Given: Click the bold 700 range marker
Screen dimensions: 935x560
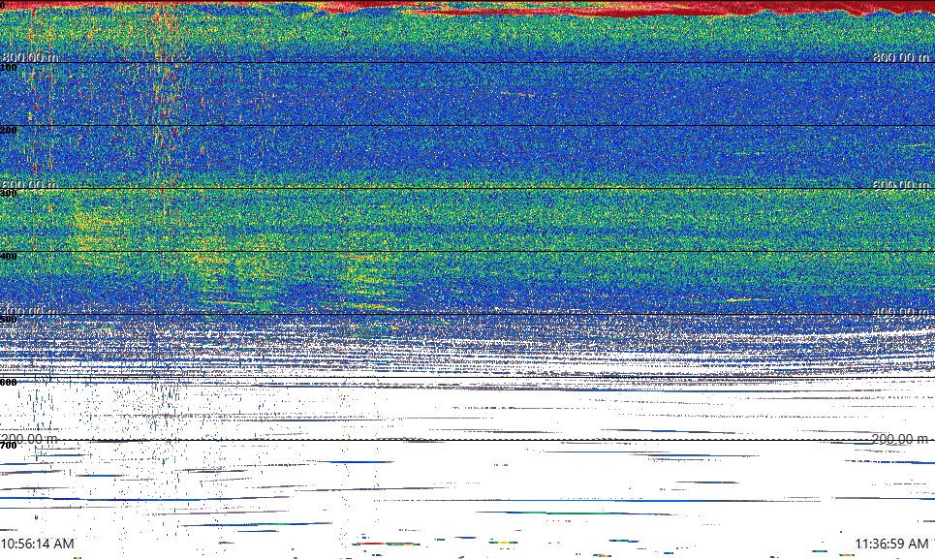Looking at the screenshot, I should coord(9,446).
